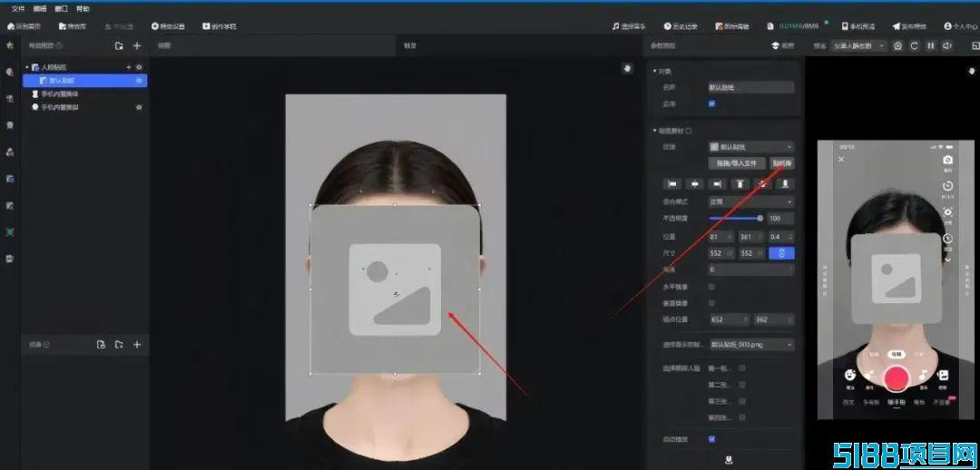Open the 混合模式 blend mode dropdown
Viewport: 980px width, 470px height.
(x=751, y=201)
